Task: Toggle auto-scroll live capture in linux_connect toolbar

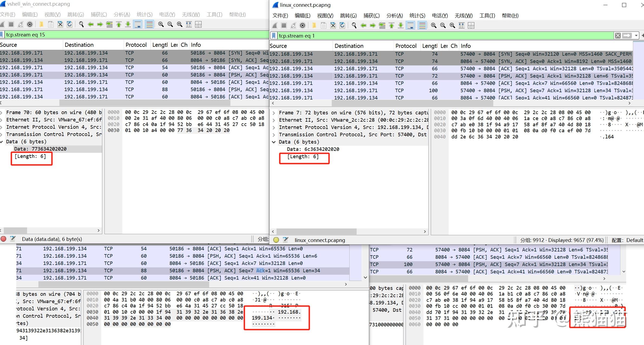Action: click(410, 25)
